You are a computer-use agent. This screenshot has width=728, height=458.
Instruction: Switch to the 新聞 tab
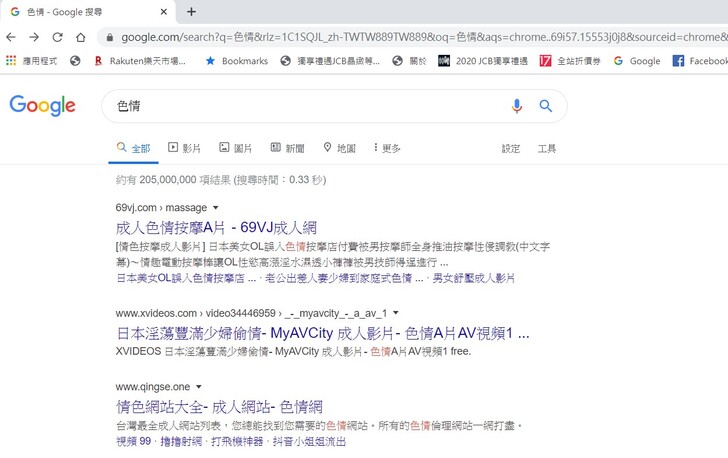point(287,148)
